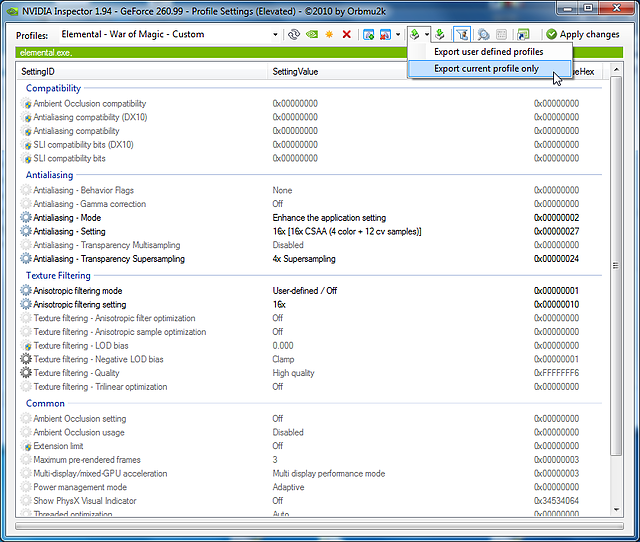
Task: Click the magnifier scan profiles icon
Action: pos(483,34)
